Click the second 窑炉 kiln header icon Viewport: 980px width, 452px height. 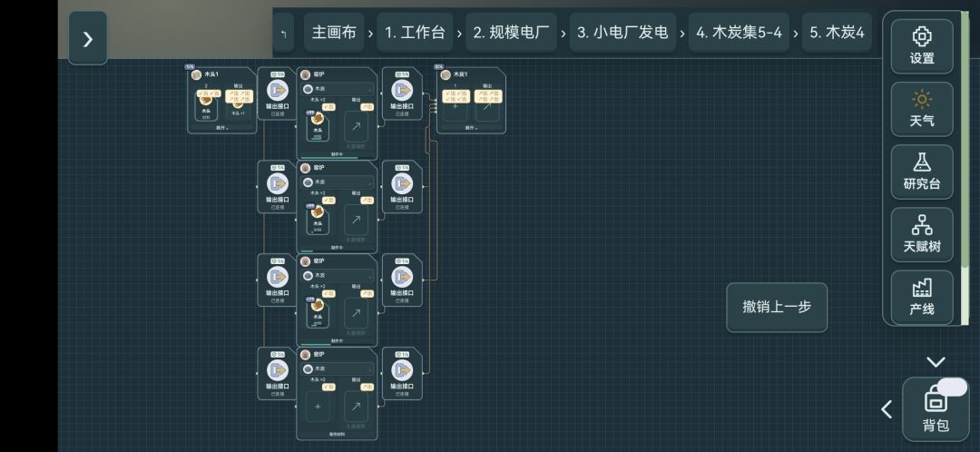[306, 168]
